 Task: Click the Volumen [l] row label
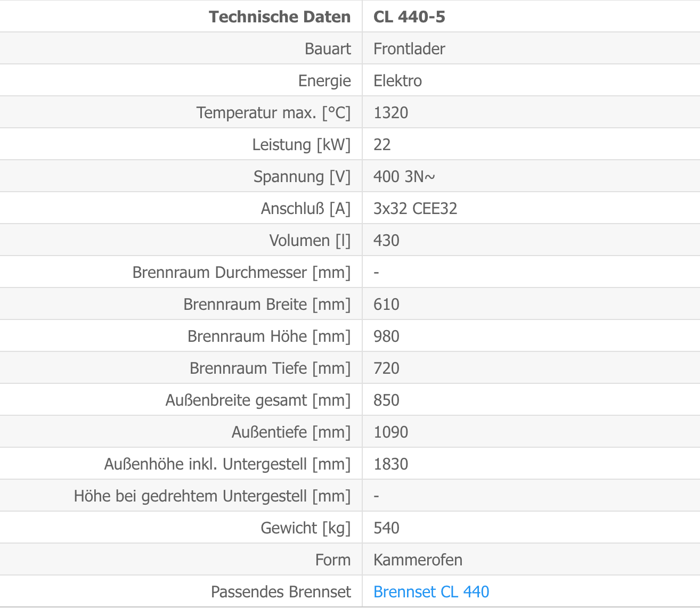(310, 240)
